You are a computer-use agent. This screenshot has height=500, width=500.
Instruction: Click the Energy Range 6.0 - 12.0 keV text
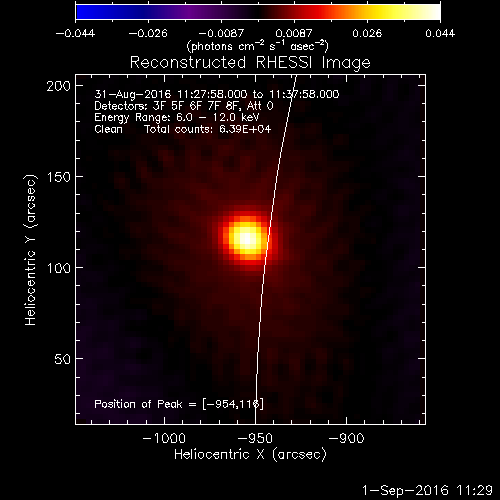tap(177, 118)
